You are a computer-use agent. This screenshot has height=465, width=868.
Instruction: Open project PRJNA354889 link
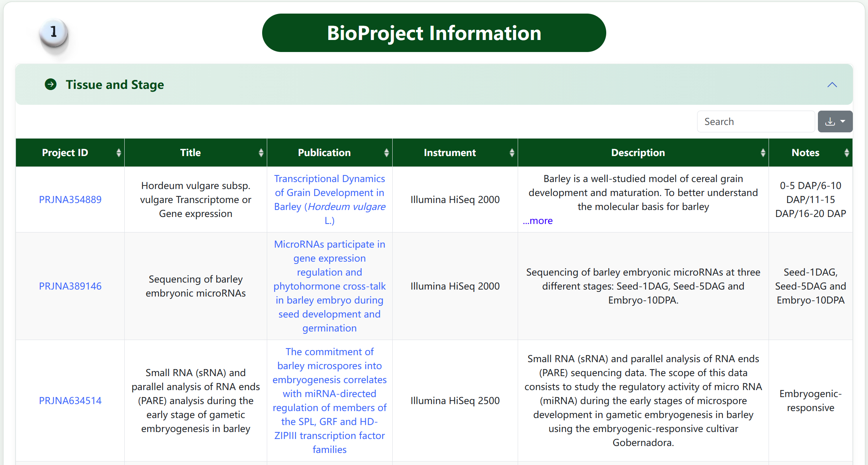point(70,200)
